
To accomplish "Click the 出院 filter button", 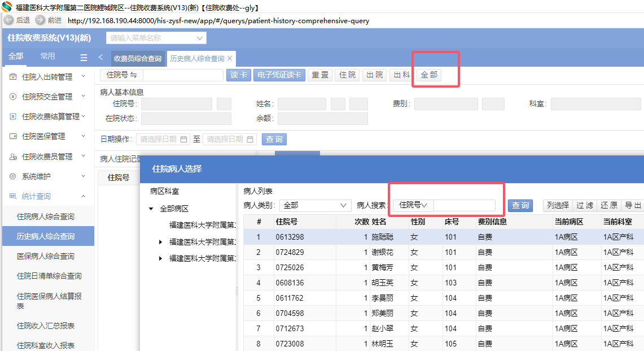I will tap(375, 75).
